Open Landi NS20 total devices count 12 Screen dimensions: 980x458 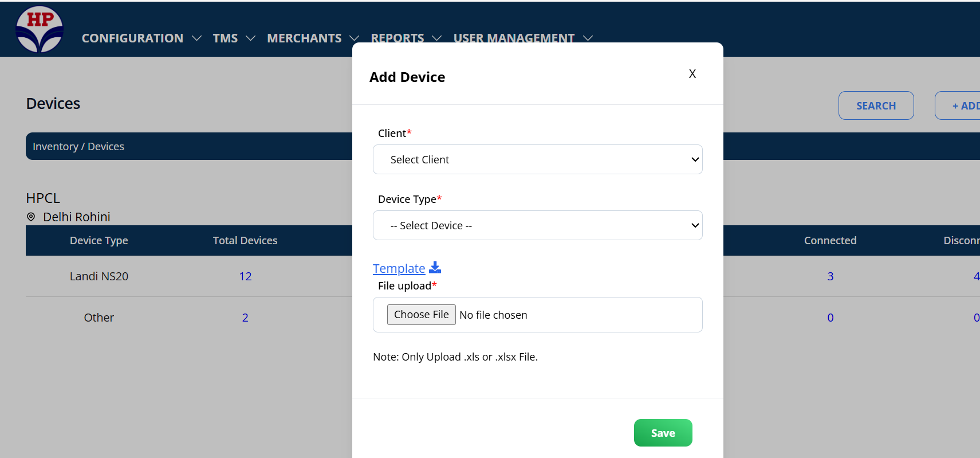point(245,276)
